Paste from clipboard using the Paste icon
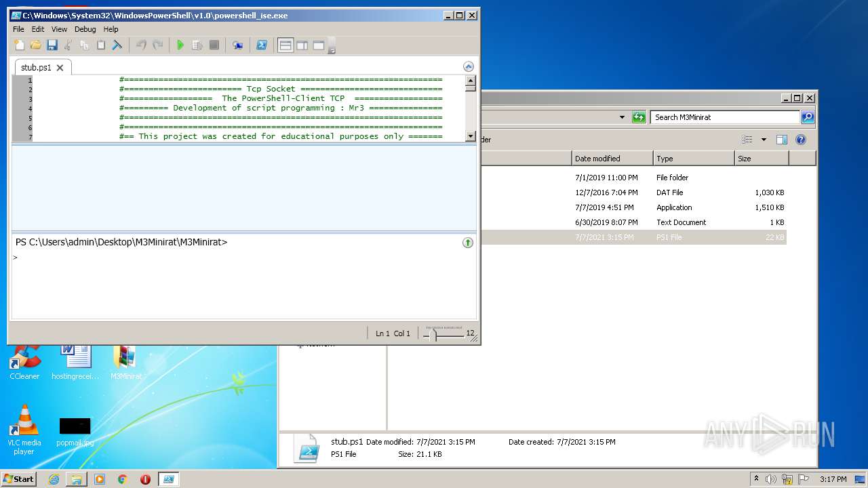Image resolution: width=868 pixels, height=488 pixels. pos(100,45)
